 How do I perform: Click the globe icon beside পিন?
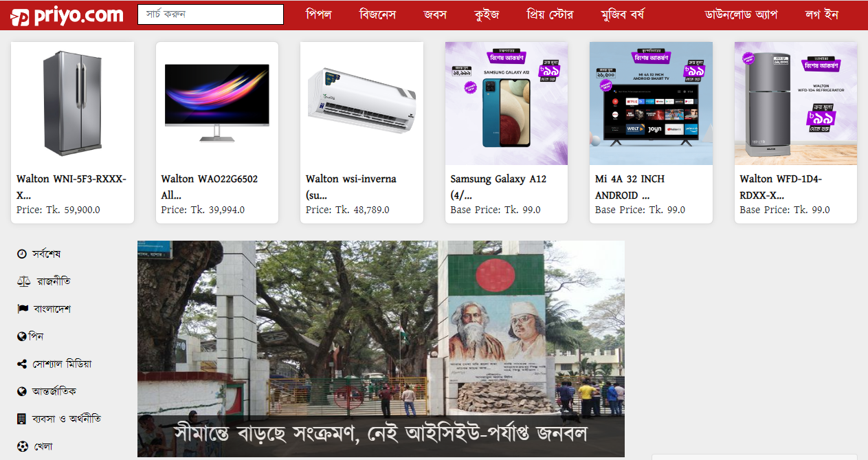tap(22, 337)
